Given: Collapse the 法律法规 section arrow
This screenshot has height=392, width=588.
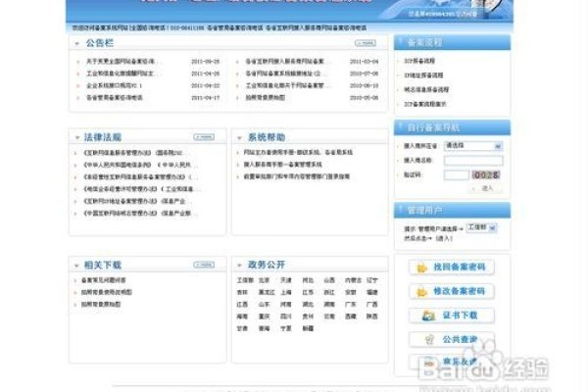Looking at the screenshot, I should coord(77,137).
